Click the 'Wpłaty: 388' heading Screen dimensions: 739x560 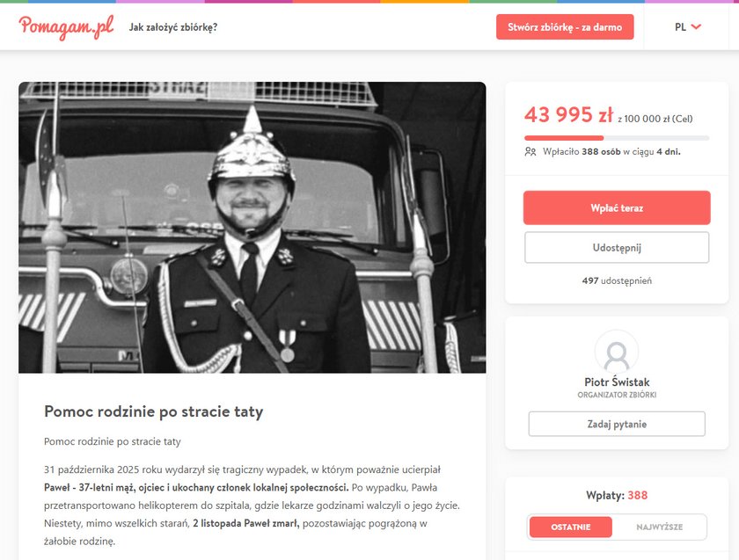pyautogui.click(x=617, y=495)
